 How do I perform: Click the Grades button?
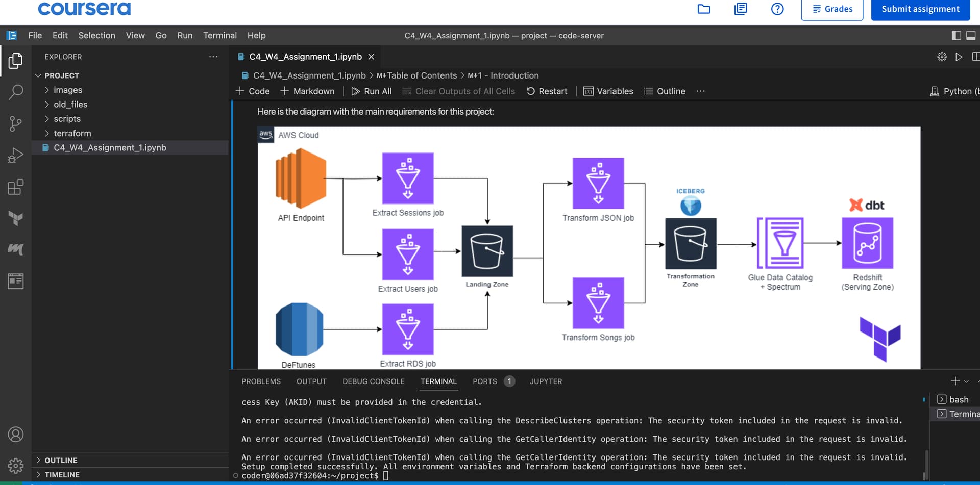[832, 9]
